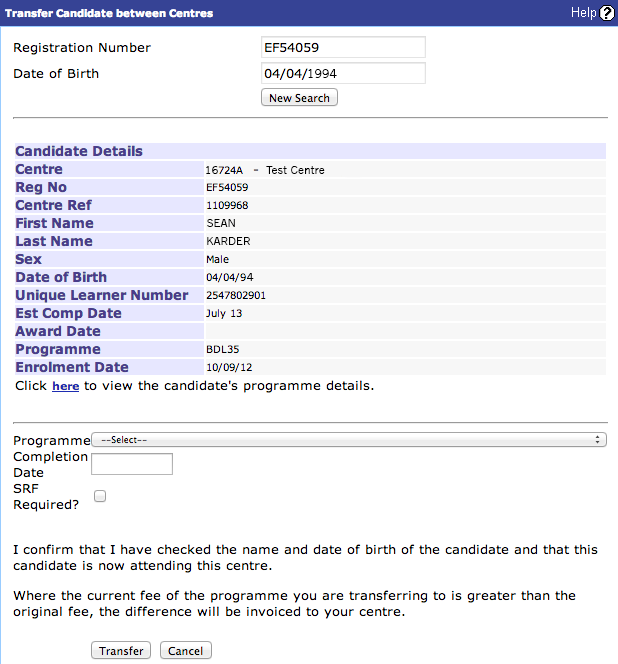Click the Enrolment Date value 10/09/12
Image resolution: width=618 pixels, height=664 pixels.
[225, 368]
